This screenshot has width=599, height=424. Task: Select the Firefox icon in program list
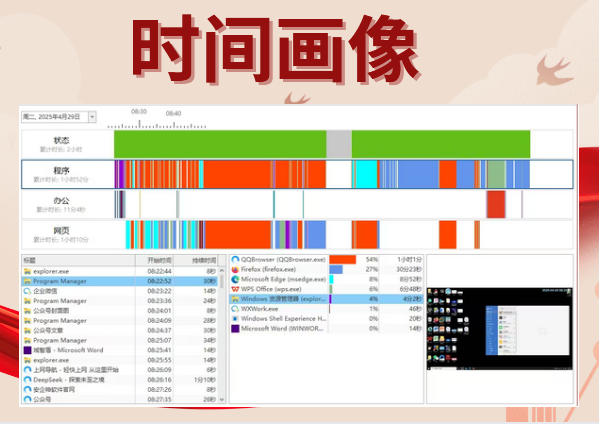pos(235,269)
